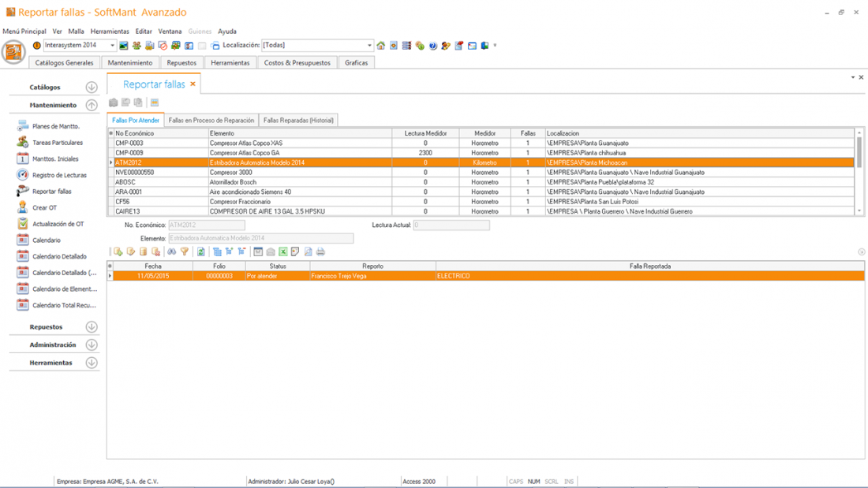Open the Herramientas menu in menu bar
The width and height of the screenshot is (868, 488).
click(110, 32)
